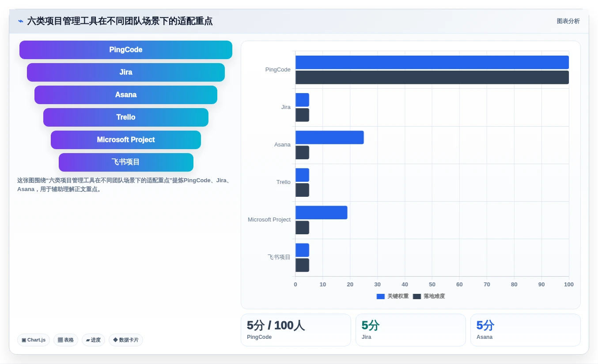Toggle the 关键权重 legend item
598x364 pixels.
pyautogui.click(x=393, y=296)
